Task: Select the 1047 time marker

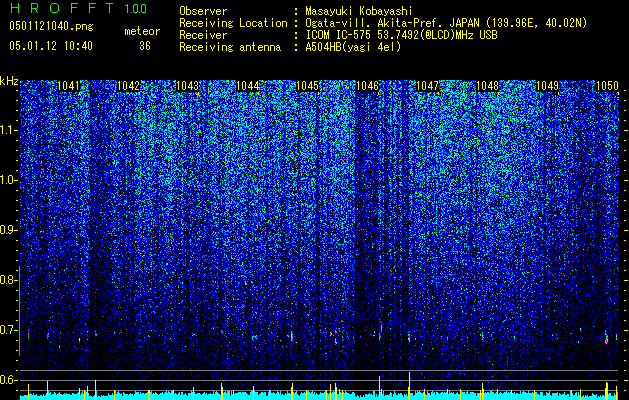Action: pos(428,86)
